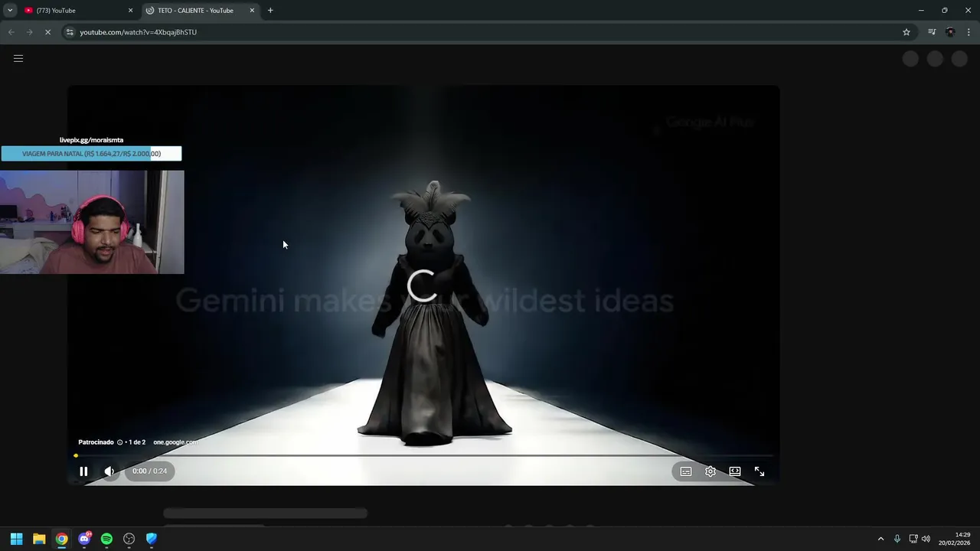Screen dimensions: 980x551
Task: Click the video progress bar
Action: pos(423,455)
